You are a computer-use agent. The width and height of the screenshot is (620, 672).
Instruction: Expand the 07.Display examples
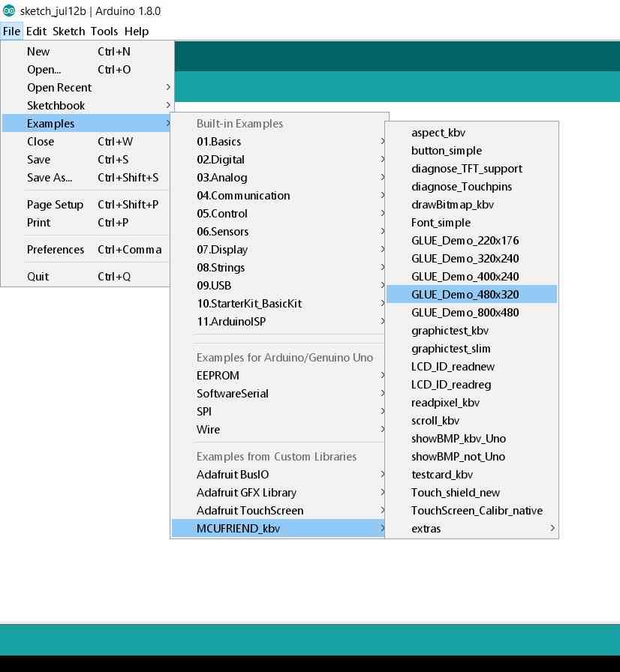[278, 250]
